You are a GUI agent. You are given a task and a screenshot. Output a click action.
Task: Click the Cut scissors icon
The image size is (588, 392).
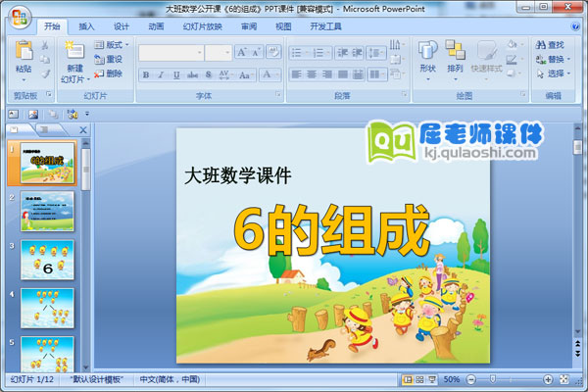(45, 45)
